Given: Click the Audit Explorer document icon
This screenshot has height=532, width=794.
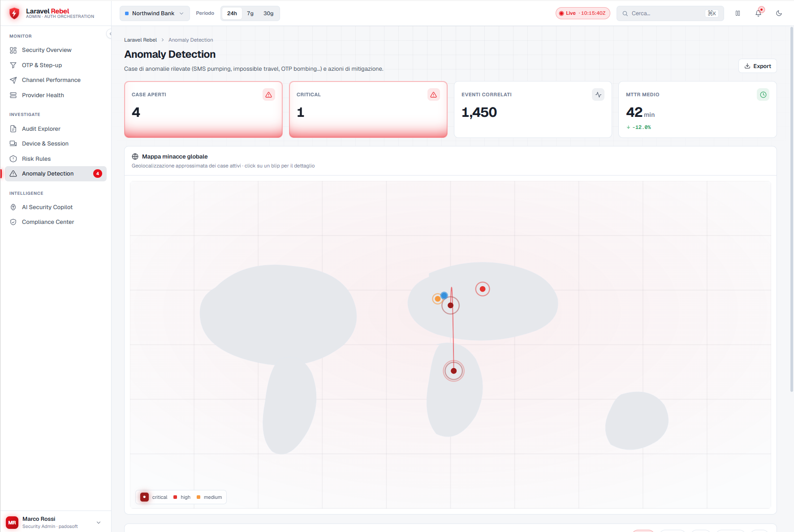Looking at the screenshot, I should [13, 129].
